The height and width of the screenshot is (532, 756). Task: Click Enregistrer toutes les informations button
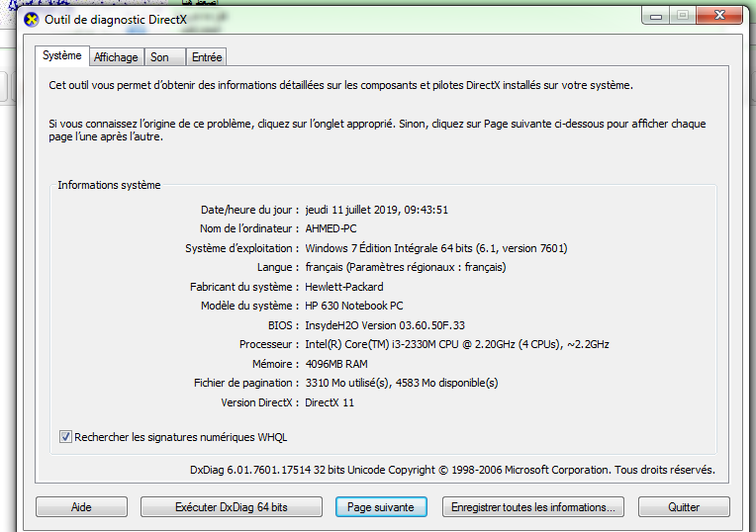coord(532,507)
